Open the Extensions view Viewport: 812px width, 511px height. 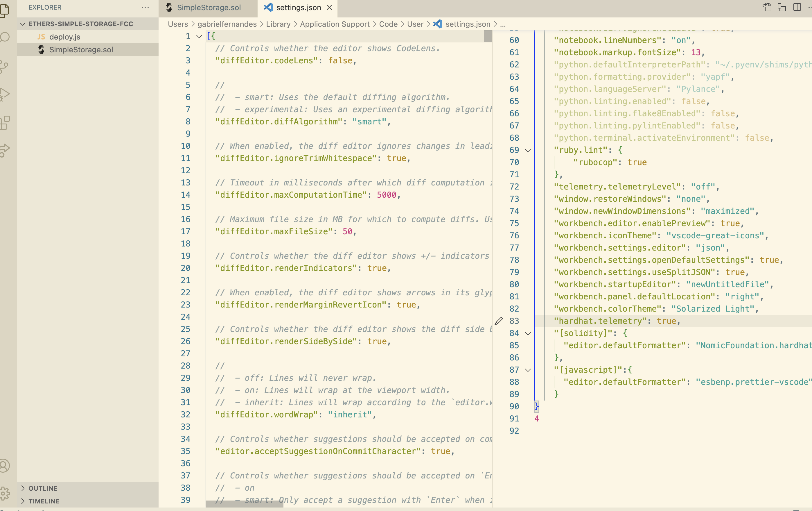[5, 123]
